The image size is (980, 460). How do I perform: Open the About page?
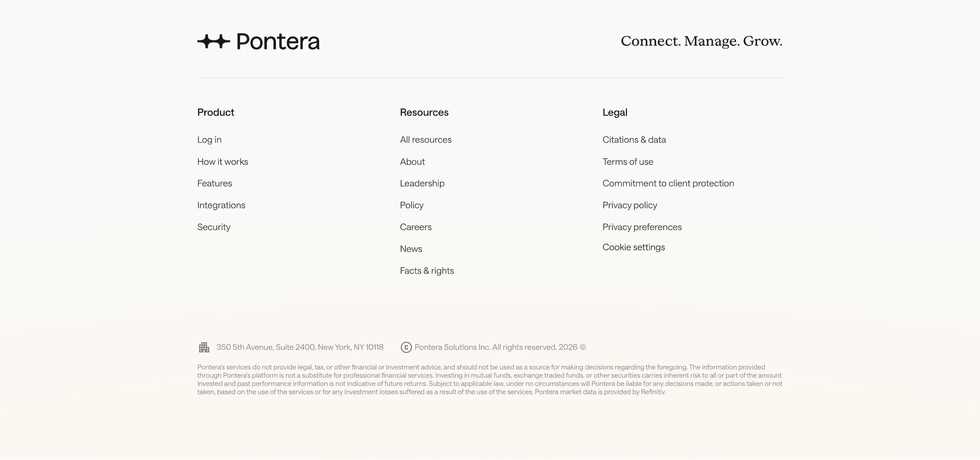click(412, 162)
